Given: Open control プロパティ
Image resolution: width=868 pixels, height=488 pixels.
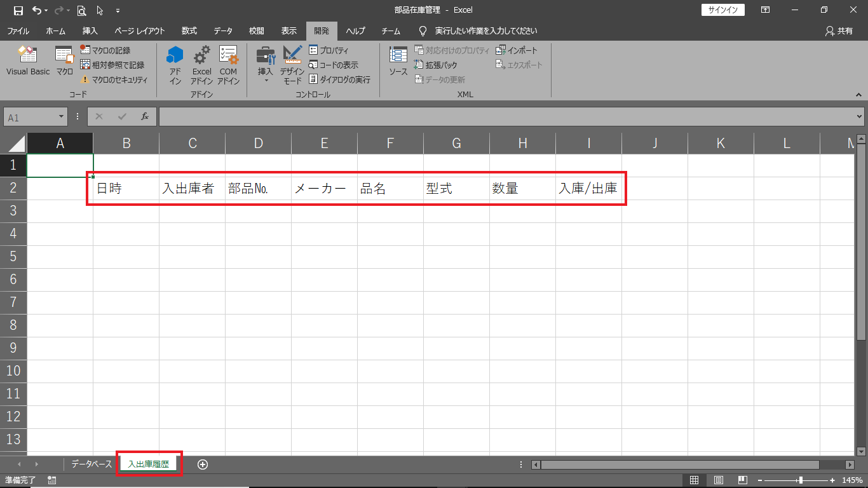Looking at the screenshot, I should point(329,50).
